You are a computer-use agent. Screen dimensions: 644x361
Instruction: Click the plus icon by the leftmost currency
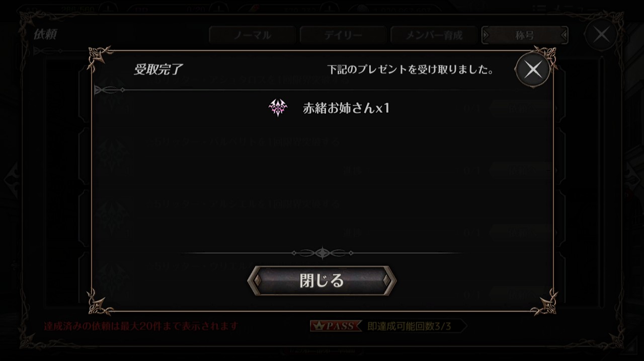pos(109,9)
